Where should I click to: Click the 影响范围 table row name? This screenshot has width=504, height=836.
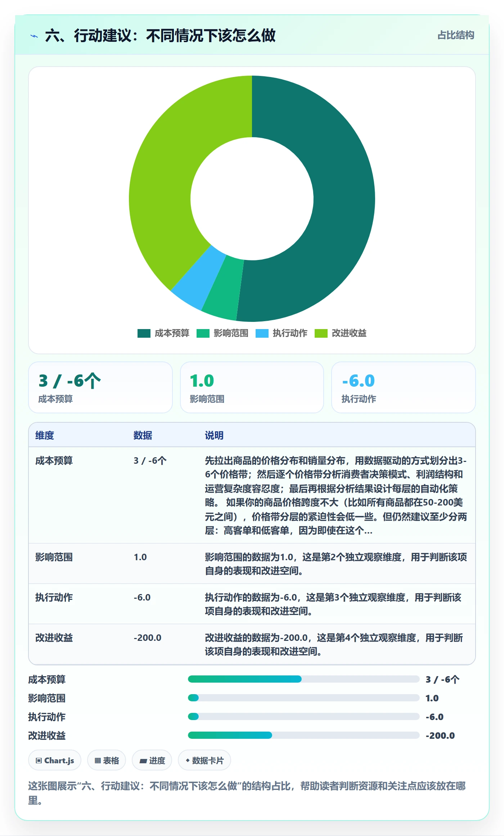[54, 557]
